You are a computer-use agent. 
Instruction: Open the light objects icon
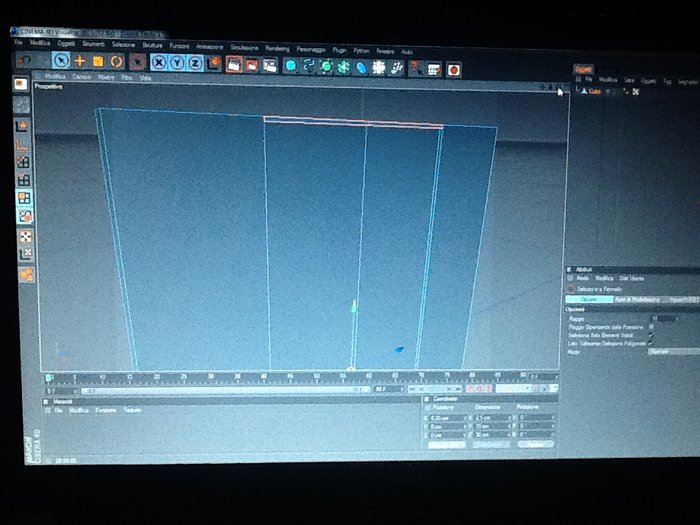point(396,68)
